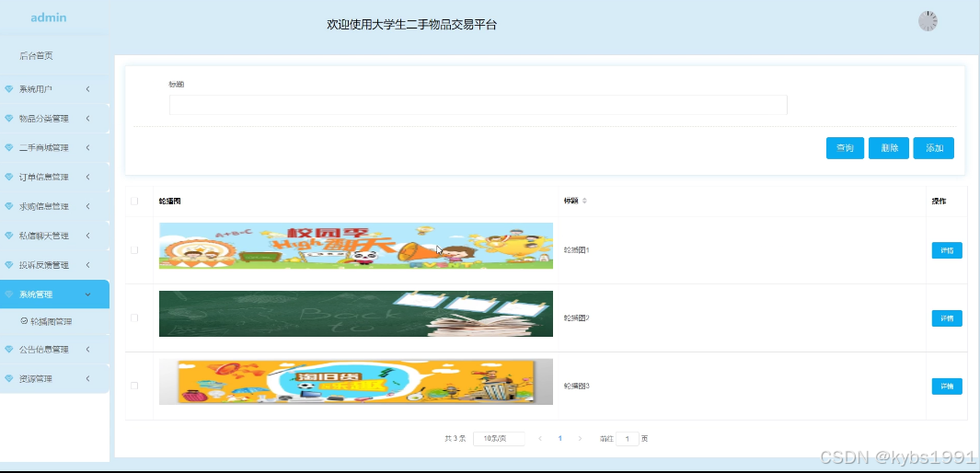Go to the previous page arrow
The image size is (980, 473).
[x=540, y=439]
